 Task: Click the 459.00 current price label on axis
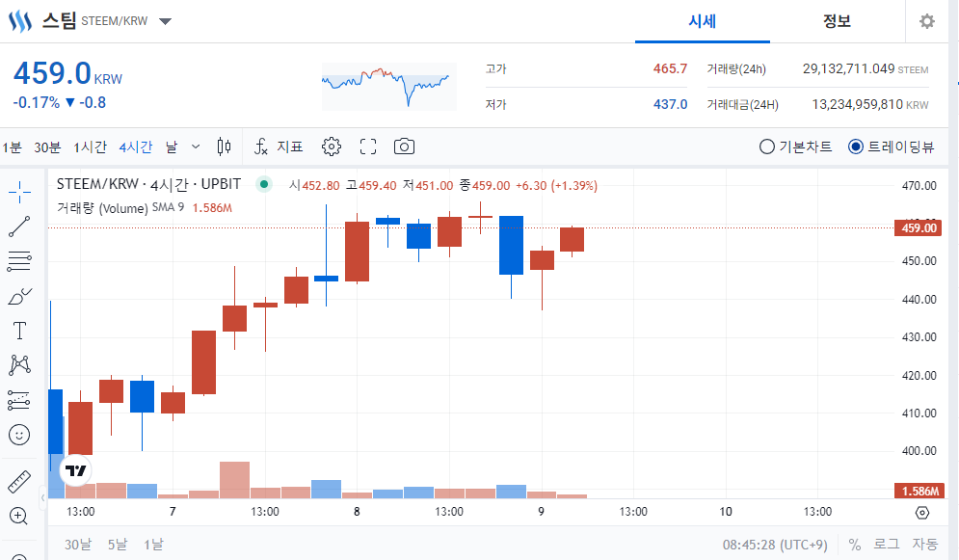click(918, 228)
